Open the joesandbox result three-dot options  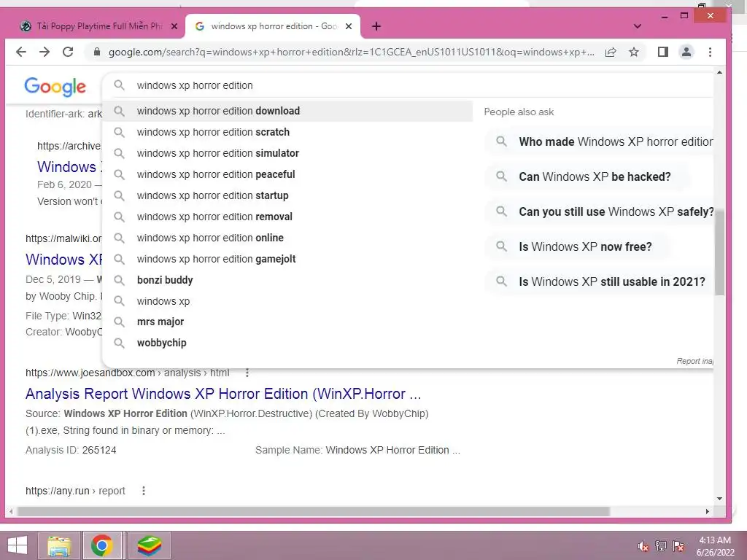[247, 373]
